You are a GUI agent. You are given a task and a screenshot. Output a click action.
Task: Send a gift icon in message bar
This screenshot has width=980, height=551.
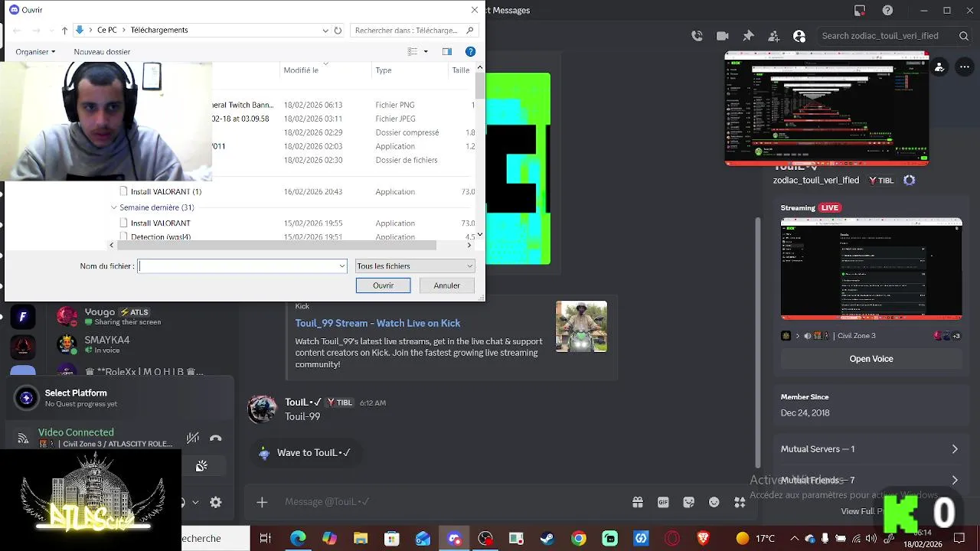pos(637,502)
